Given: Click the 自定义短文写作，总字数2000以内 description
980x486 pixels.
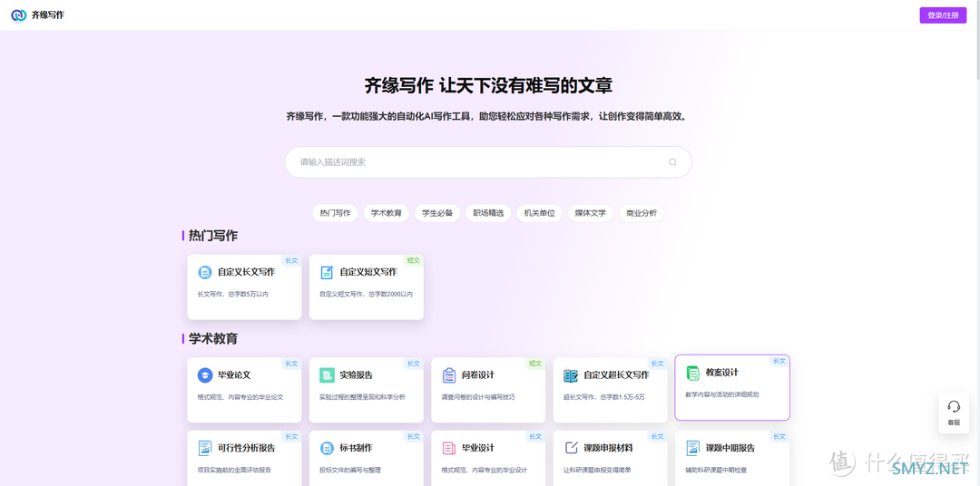Looking at the screenshot, I should click(367, 294).
